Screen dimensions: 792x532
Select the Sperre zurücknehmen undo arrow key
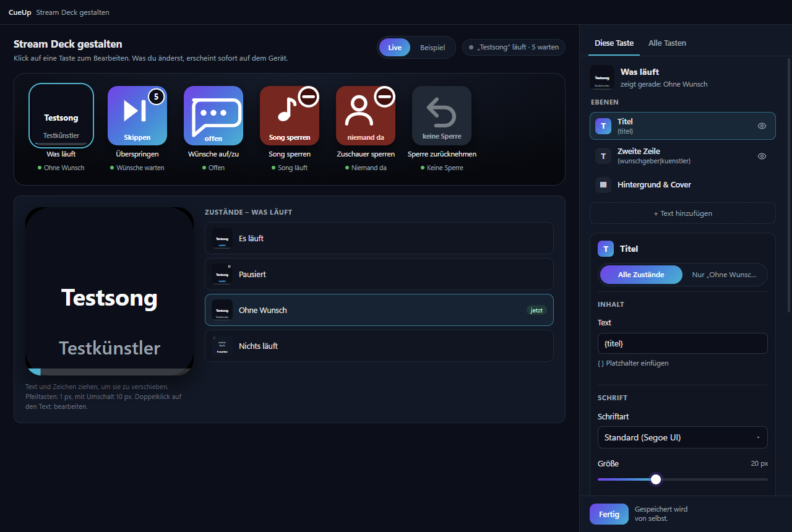[442, 116]
